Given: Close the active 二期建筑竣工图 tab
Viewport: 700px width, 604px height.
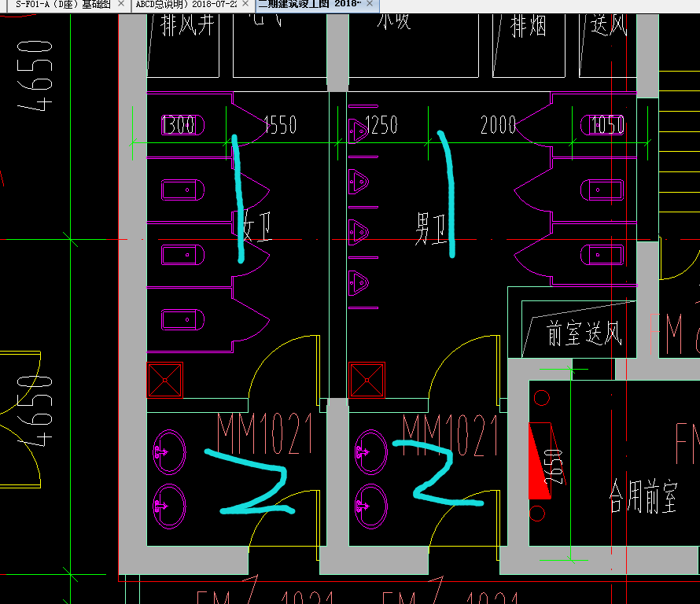Looking at the screenshot, I should click(369, 4).
